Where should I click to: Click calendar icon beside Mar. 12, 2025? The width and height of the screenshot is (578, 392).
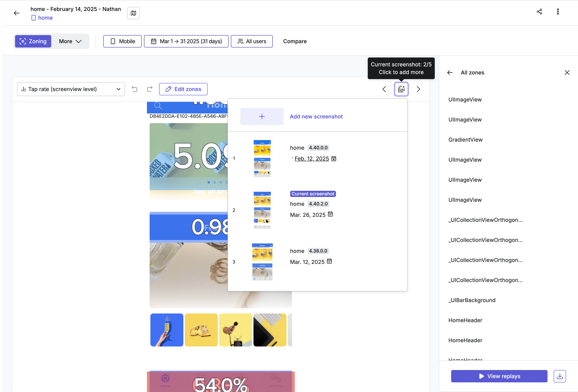click(329, 261)
